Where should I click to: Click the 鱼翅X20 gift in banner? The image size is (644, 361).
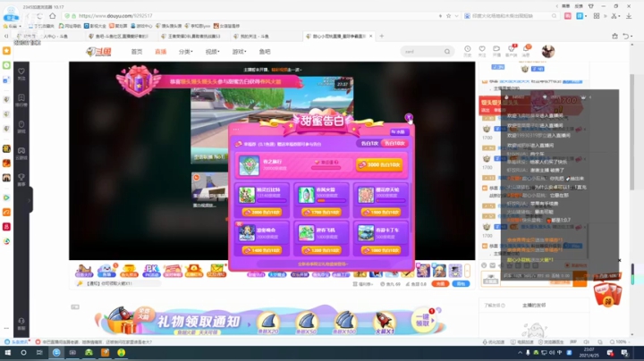268,322
